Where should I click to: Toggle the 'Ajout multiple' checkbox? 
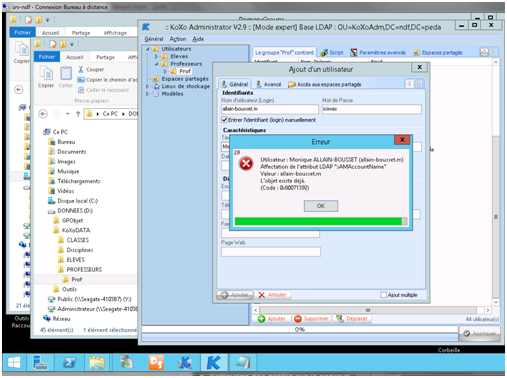click(383, 295)
